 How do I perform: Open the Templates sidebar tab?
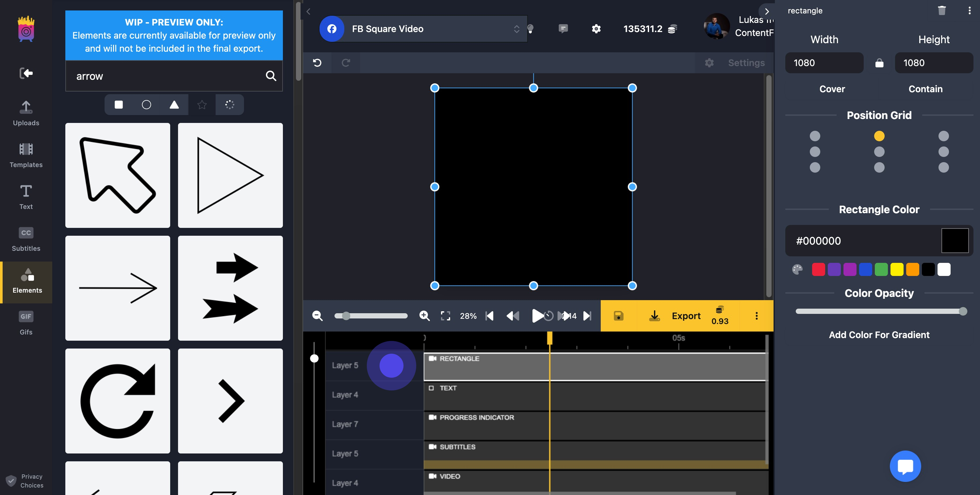[x=26, y=155]
